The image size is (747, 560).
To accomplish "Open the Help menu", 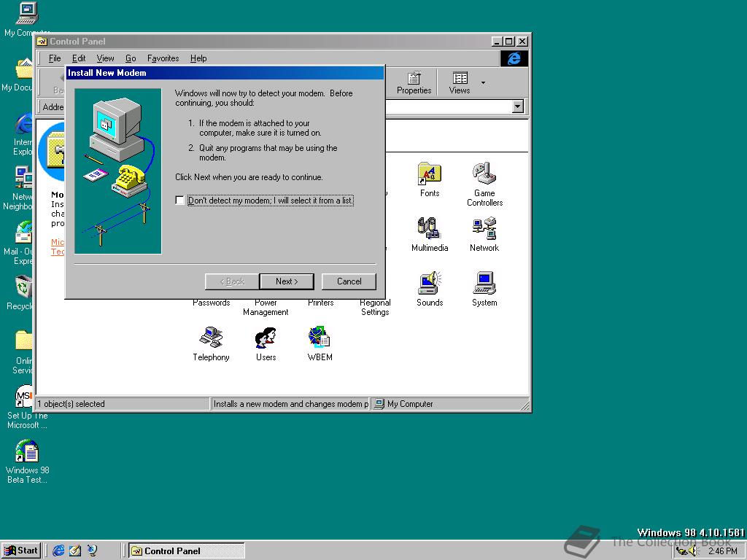I will 198,58.
